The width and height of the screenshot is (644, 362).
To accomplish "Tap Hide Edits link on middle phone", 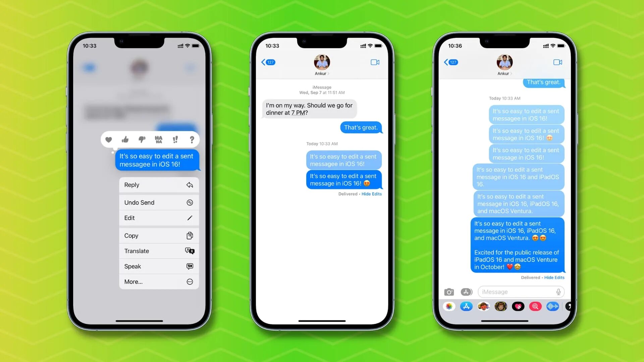I will [372, 194].
